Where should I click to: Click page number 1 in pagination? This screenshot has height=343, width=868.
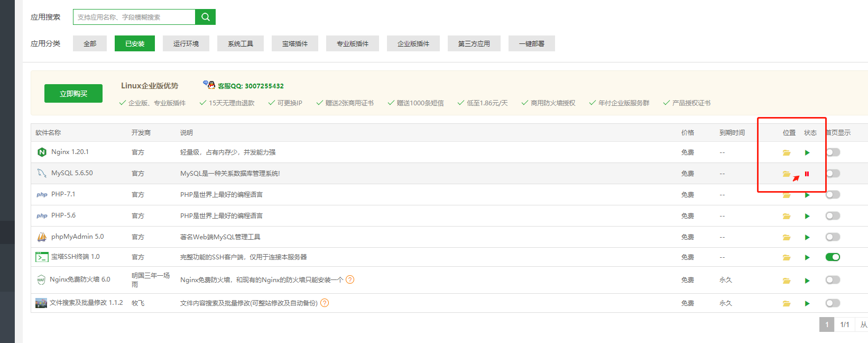pyautogui.click(x=827, y=324)
